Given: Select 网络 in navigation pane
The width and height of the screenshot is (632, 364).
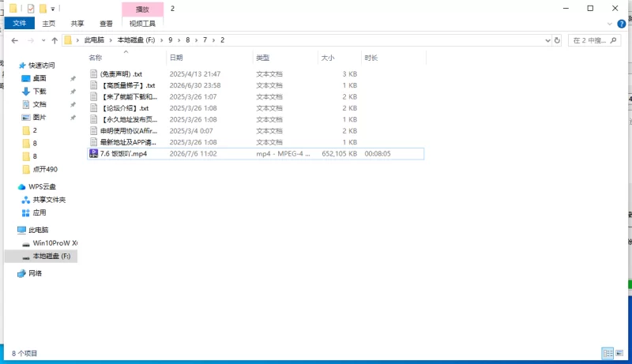Looking at the screenshot, I should click(35, 273).
